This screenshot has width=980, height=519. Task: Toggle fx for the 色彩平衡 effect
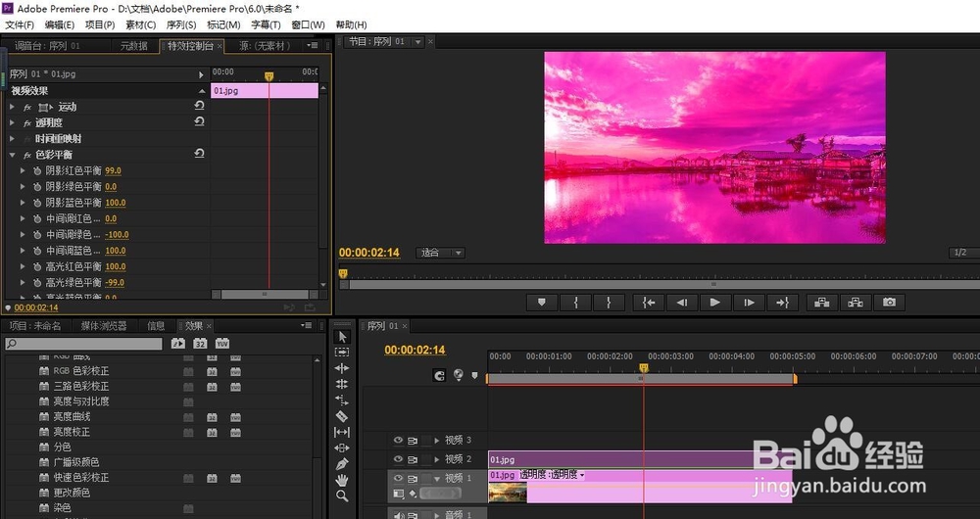coord(27,155)
